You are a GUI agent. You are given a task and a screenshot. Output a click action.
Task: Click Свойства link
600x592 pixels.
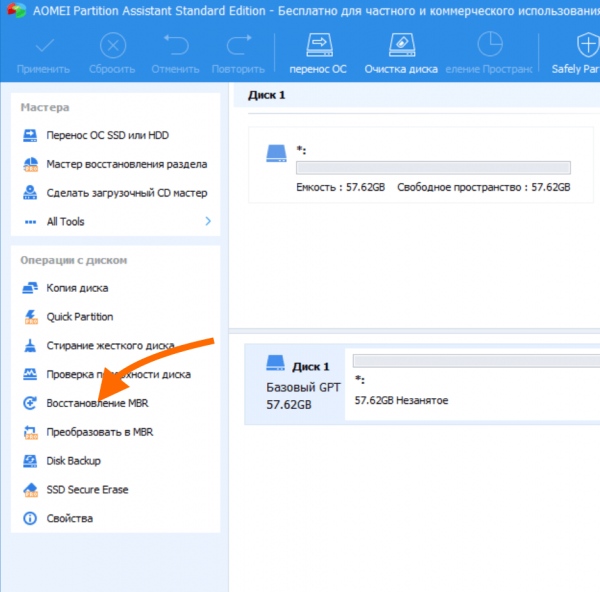click(70, 519)
